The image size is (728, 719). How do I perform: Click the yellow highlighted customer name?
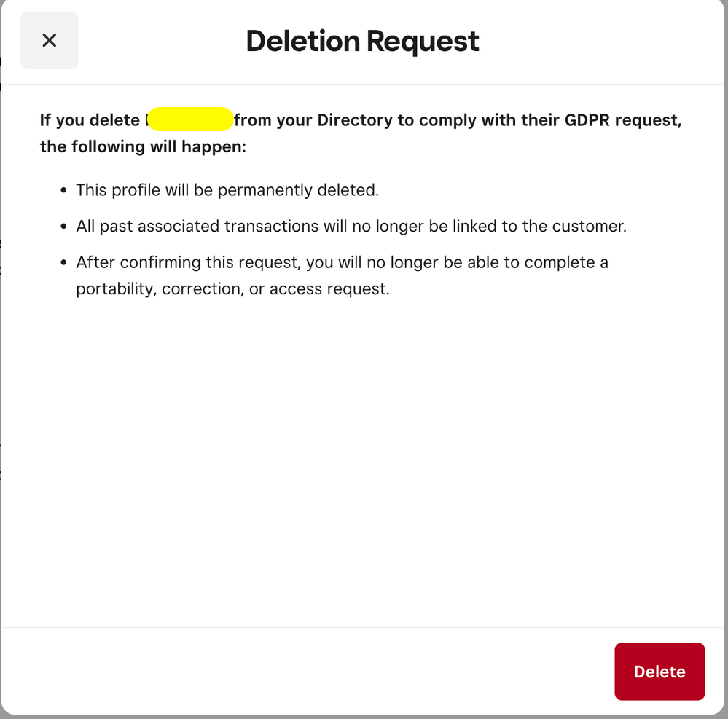[x=190, y=119]
